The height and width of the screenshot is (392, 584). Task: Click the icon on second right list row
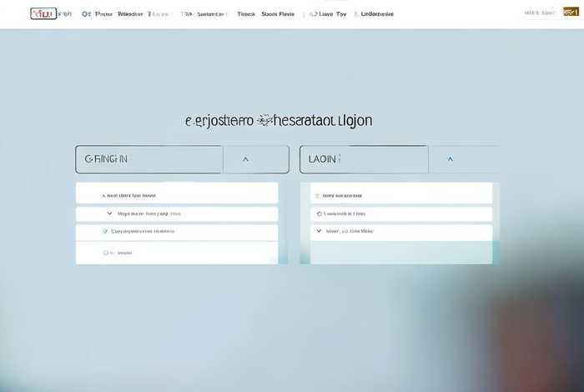(317, 214)
